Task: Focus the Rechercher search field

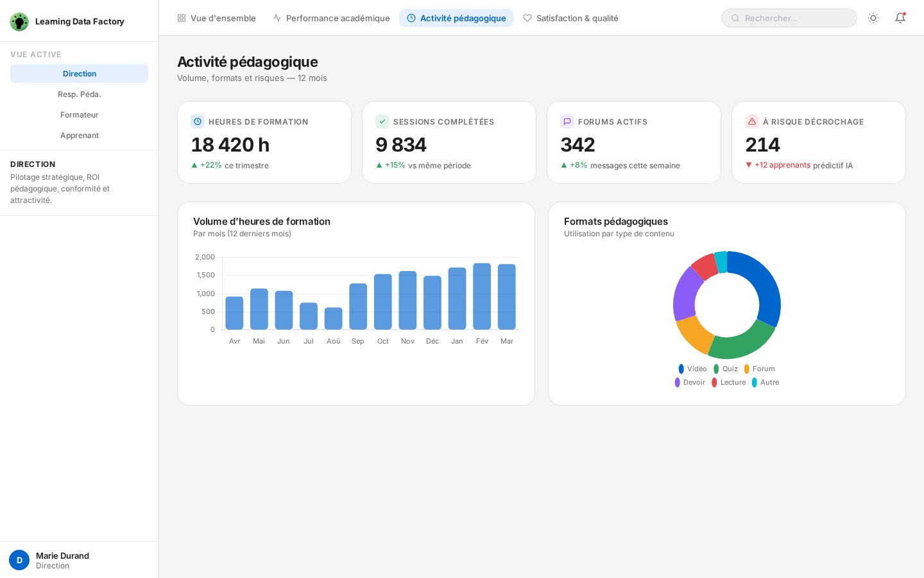Action: tap(796, 18)
